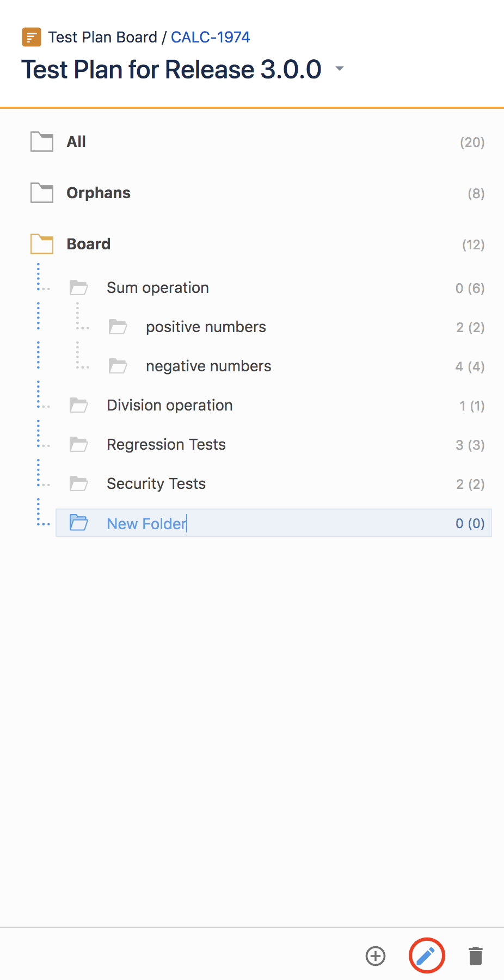Click the Orphans folder icon
This screenshot has height=980, width=504.
pos(42,193)
